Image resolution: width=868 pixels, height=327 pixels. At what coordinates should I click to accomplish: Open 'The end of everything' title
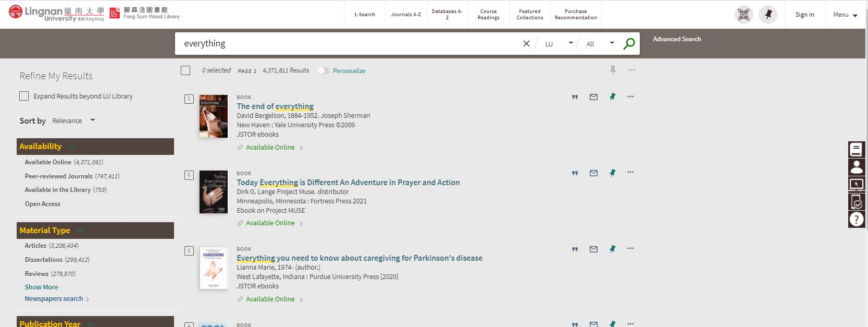275,106
